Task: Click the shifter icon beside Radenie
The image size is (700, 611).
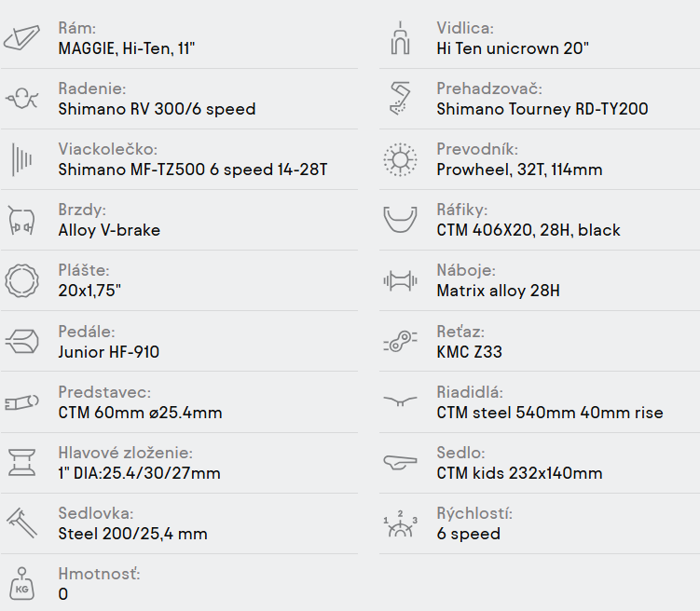Action: click(22, 99)
